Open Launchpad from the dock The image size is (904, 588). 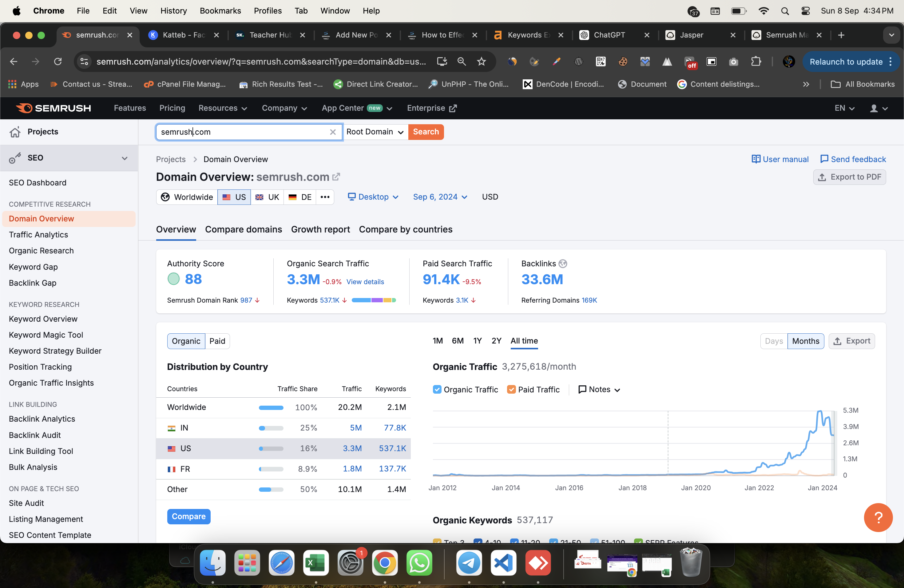[x=247, y=563]
